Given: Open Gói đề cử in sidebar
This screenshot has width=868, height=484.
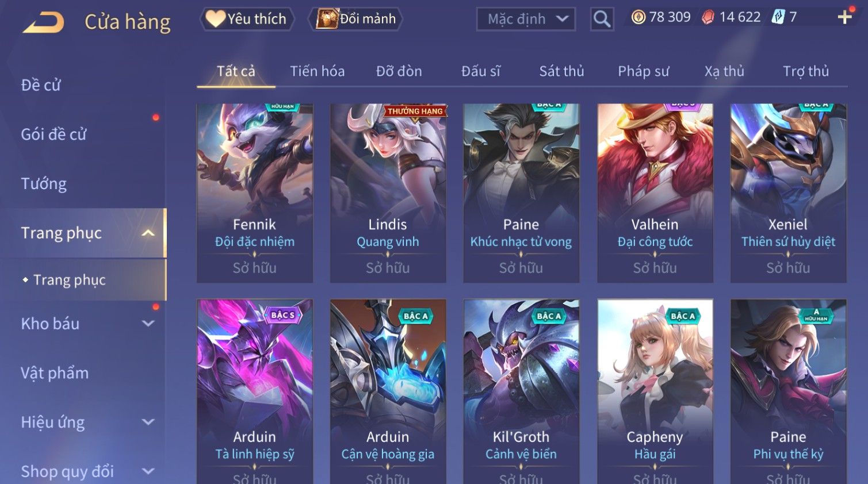Looking at the screenshot, I should point(53,135).
